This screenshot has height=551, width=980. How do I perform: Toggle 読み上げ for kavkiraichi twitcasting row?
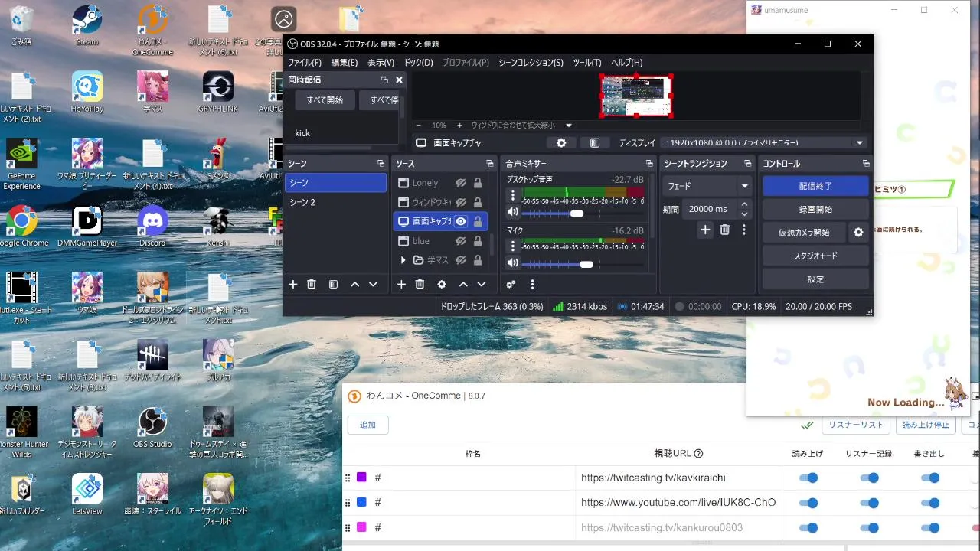click(x=808, y=478)
